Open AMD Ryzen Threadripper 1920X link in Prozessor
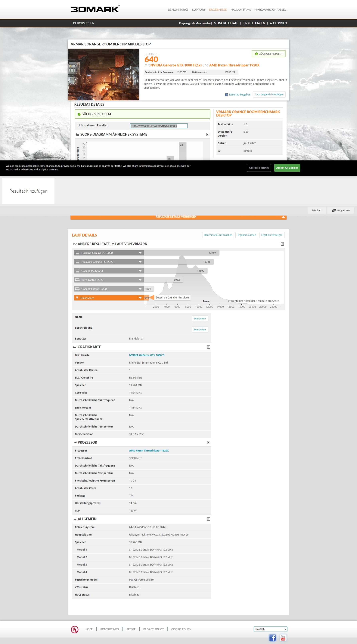 [x=149, y=451]
